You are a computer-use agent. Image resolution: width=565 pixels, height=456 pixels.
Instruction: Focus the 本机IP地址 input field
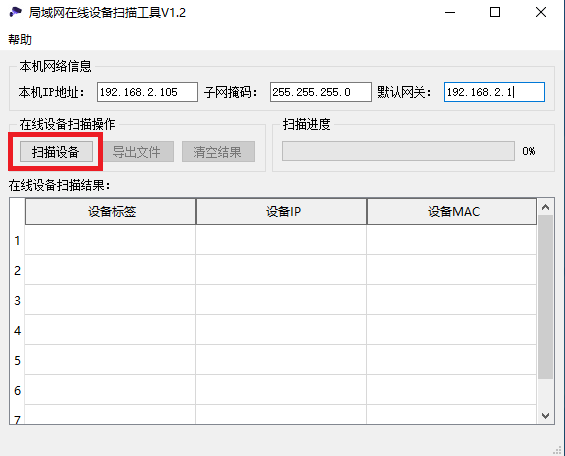[x=147, y=92]
